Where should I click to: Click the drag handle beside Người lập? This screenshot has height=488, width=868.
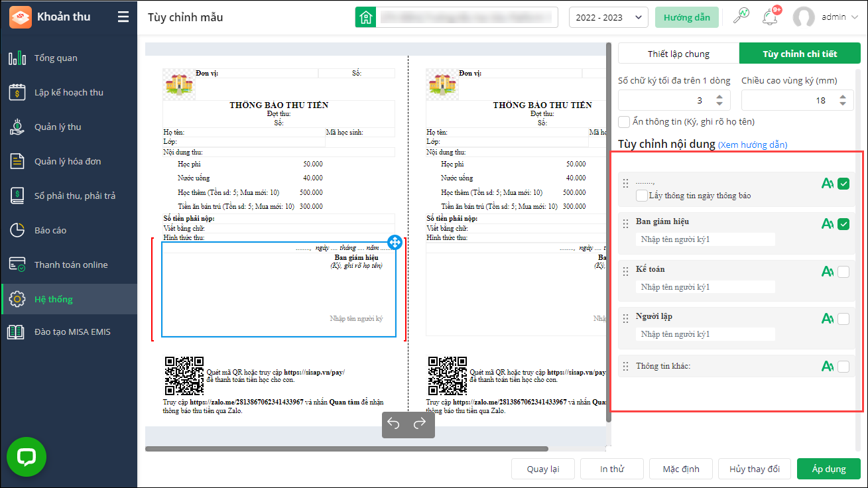(x=625, y=319)
